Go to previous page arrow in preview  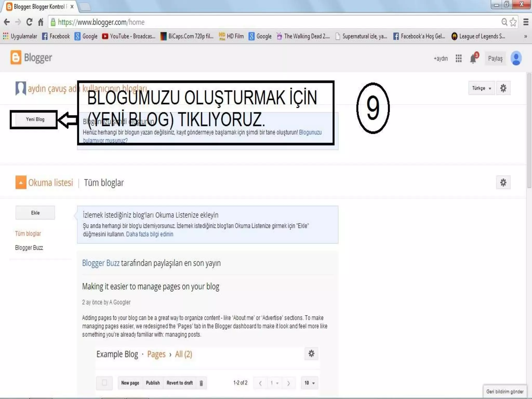[x=260, y=383]
